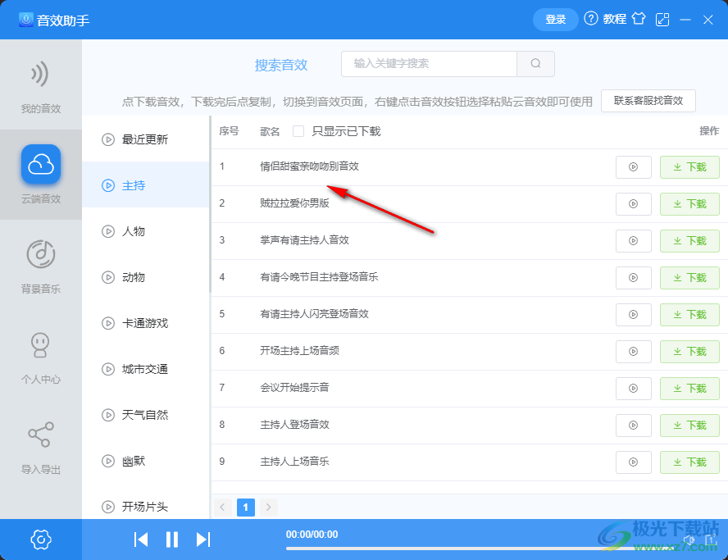Open 联系客服找音效 help

[x=648, y=101]
